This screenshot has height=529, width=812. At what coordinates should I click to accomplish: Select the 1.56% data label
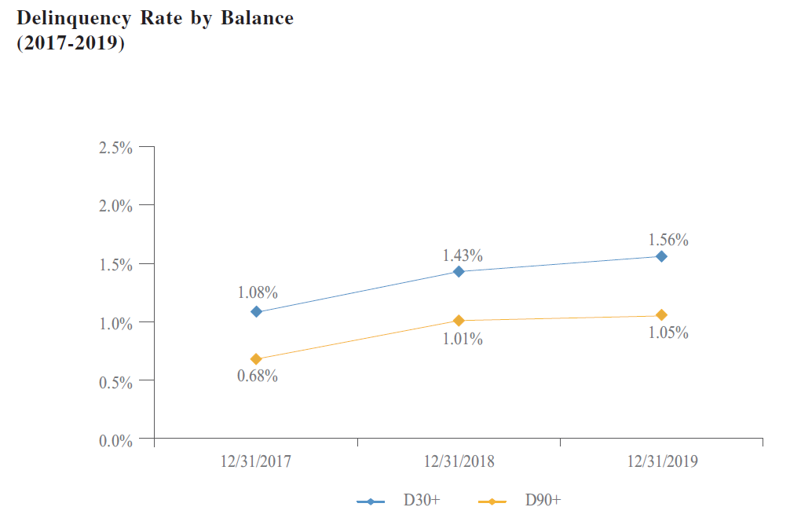[x=668, y=240]
